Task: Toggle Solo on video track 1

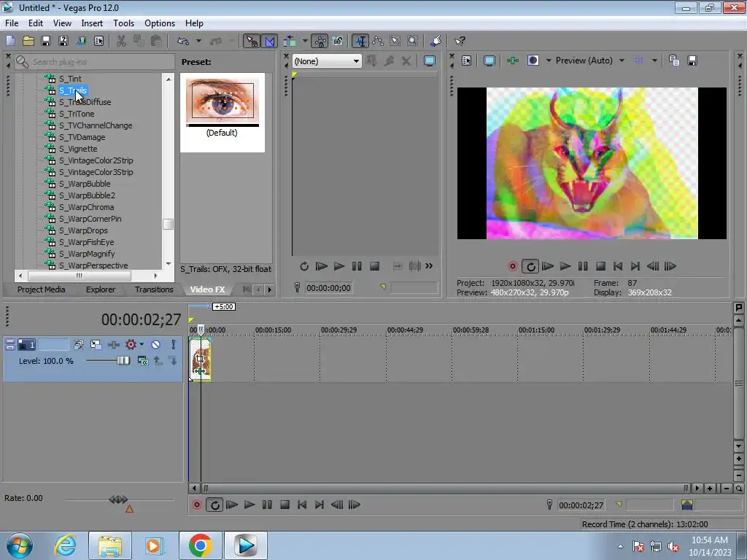Action: point(174,344)
